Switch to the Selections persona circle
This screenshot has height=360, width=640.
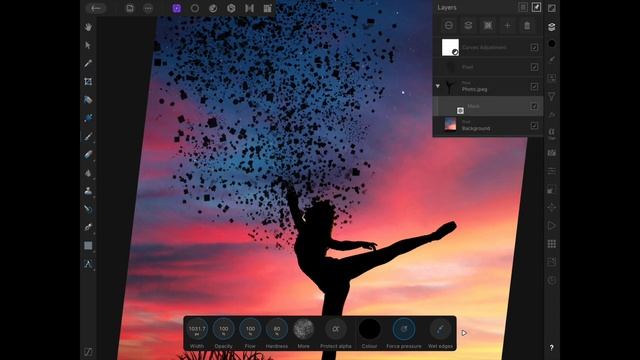pos(195,8)
